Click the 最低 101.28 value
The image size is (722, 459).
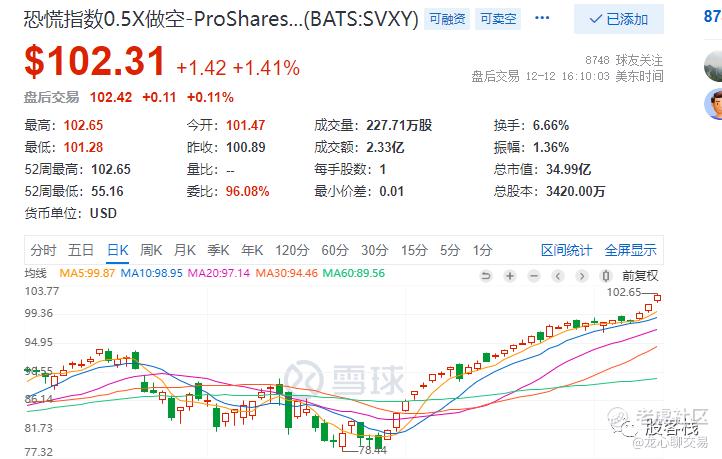[x=83, y=147]
